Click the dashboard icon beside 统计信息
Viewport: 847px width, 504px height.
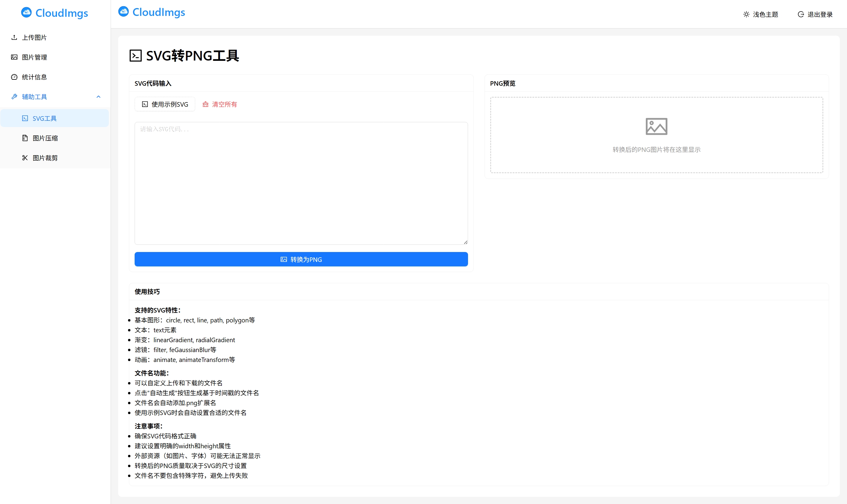point(14,77)
